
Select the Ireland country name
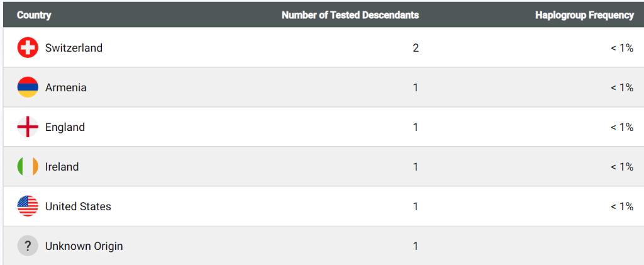[x=62, y=167]
